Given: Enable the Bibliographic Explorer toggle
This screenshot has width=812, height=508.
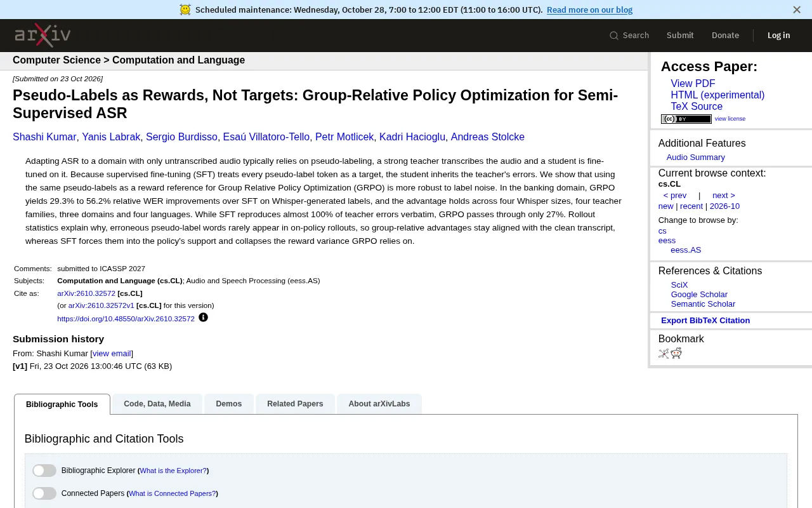Looking at the screenshot, I should 44,471.
